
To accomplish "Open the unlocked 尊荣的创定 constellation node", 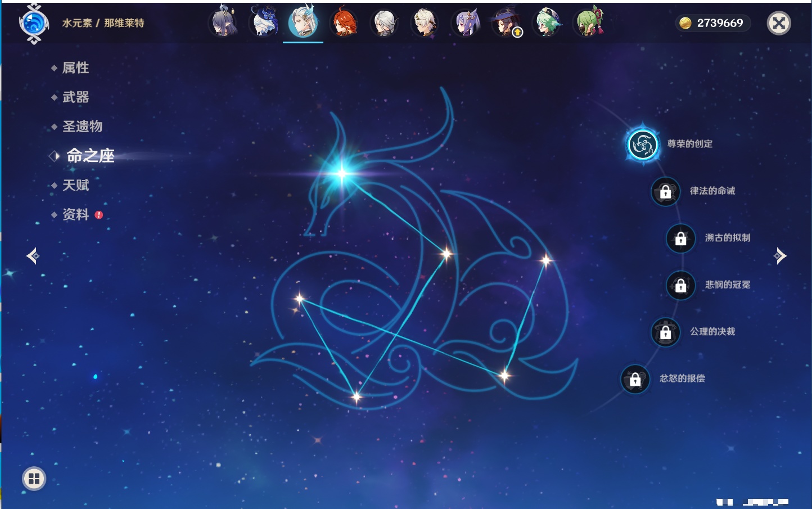I will click(642, 145).
